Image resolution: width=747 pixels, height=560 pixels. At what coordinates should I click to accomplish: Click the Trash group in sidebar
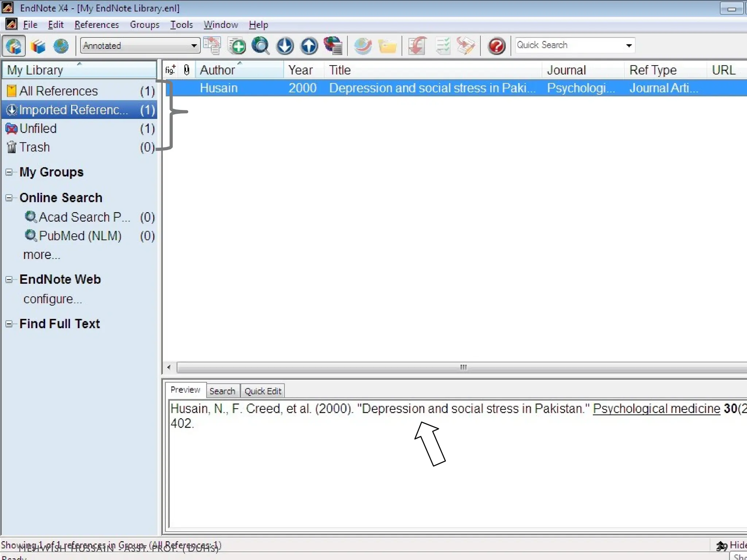pos(35,147)
